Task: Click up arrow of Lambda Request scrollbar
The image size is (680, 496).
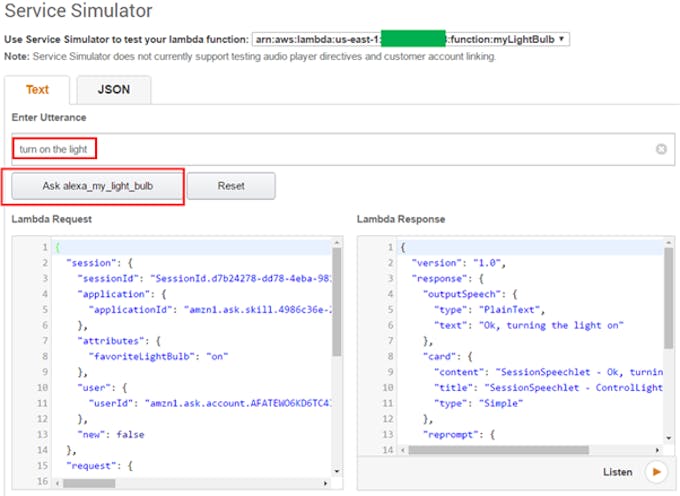Action: pos(337,243)
